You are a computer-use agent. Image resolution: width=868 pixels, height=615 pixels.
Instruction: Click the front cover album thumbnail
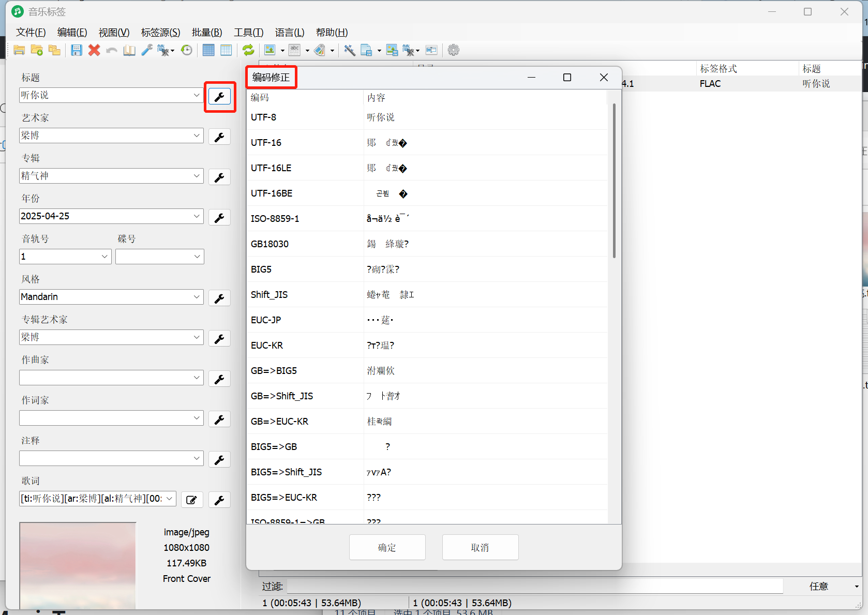coord(78,565)
